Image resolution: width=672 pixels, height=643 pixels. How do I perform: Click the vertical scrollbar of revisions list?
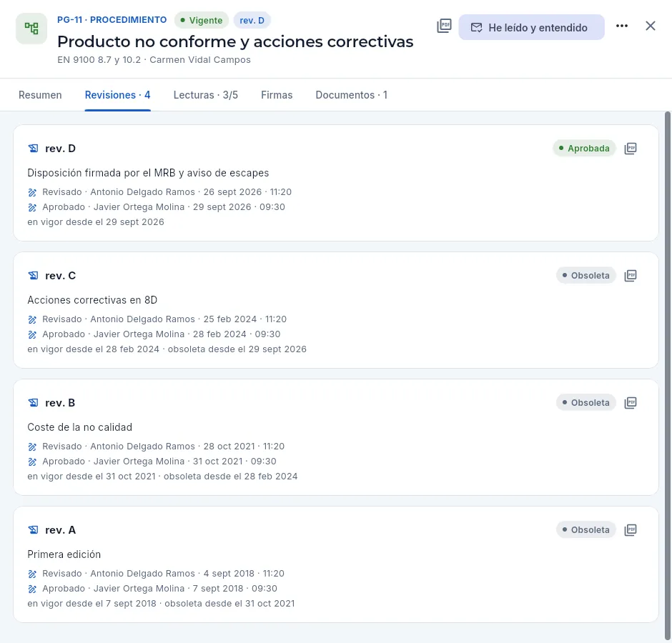(667, 375)
